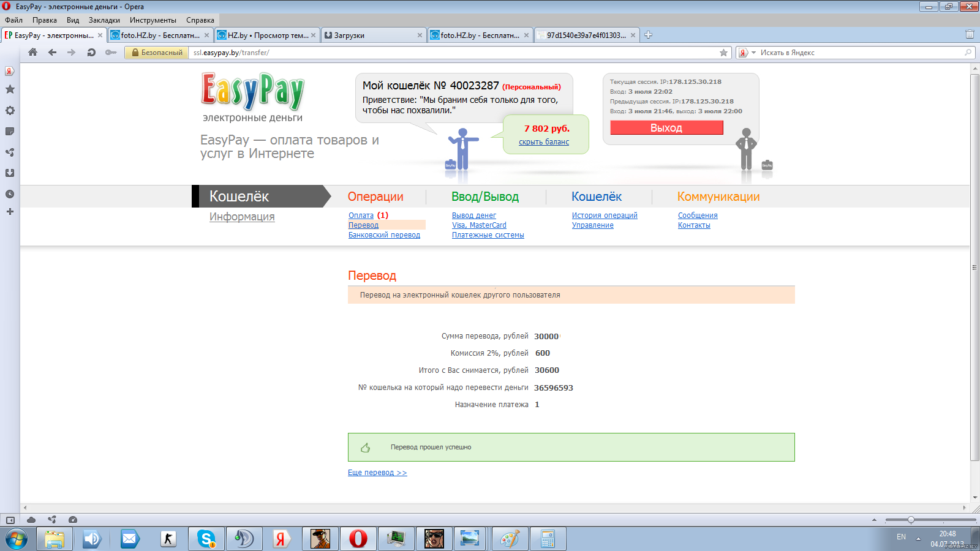Switch to the Загрузки tab
This screenshot has height=551, width=980.
tap(373, 36)
